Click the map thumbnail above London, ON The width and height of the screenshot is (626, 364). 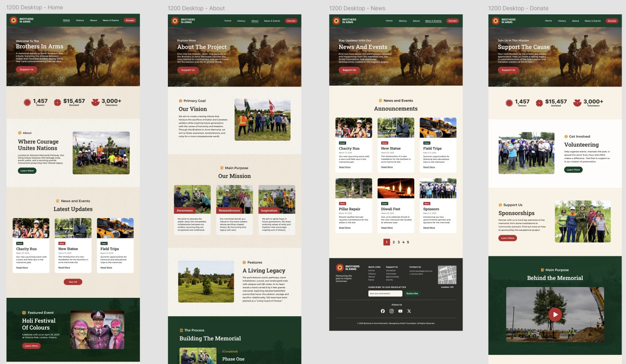click(x=447, y=275)
